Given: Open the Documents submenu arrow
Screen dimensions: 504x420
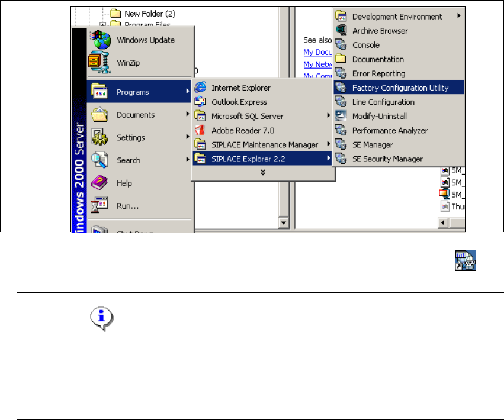Looking at the screenshot, I should (187, 114).
